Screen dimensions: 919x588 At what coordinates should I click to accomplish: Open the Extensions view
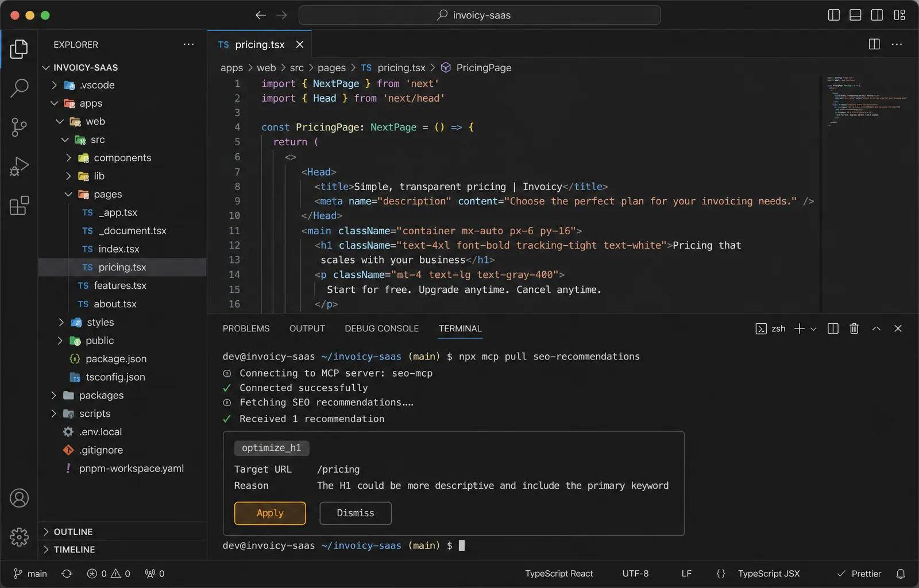(x=19, y=206)
